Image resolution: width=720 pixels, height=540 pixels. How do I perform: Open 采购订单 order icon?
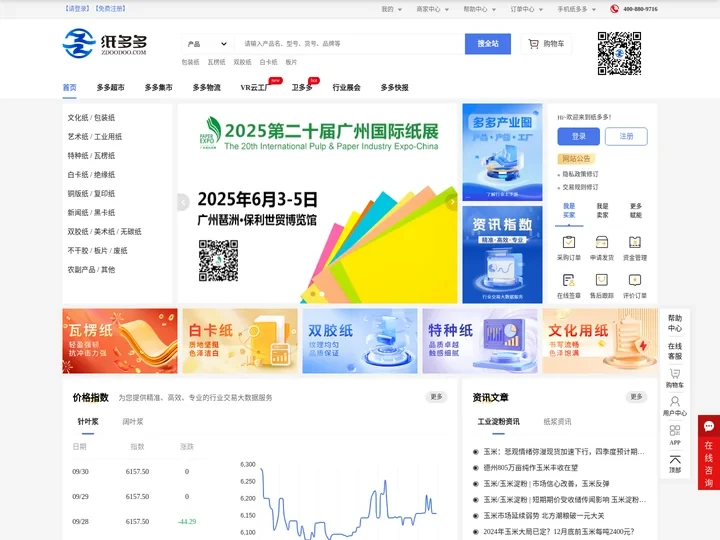pos(569,242)
